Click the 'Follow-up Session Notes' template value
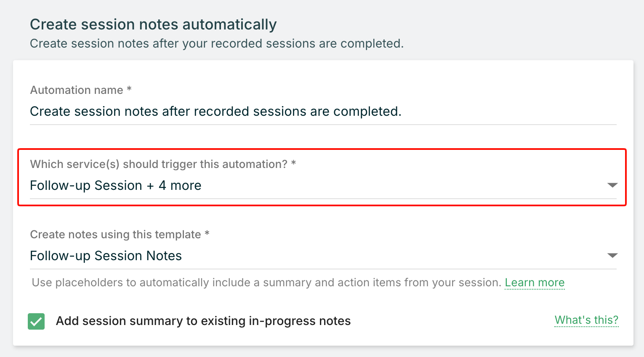This screenshot has width=644, height=357. pos(106,256)
